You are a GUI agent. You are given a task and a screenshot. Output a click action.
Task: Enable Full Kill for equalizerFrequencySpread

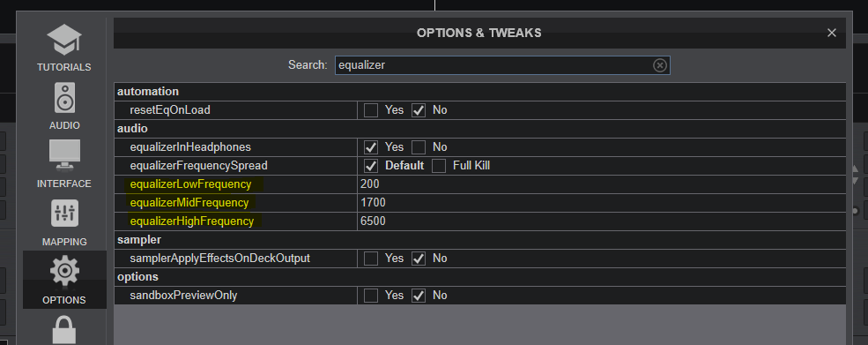(x=439, y=166)
